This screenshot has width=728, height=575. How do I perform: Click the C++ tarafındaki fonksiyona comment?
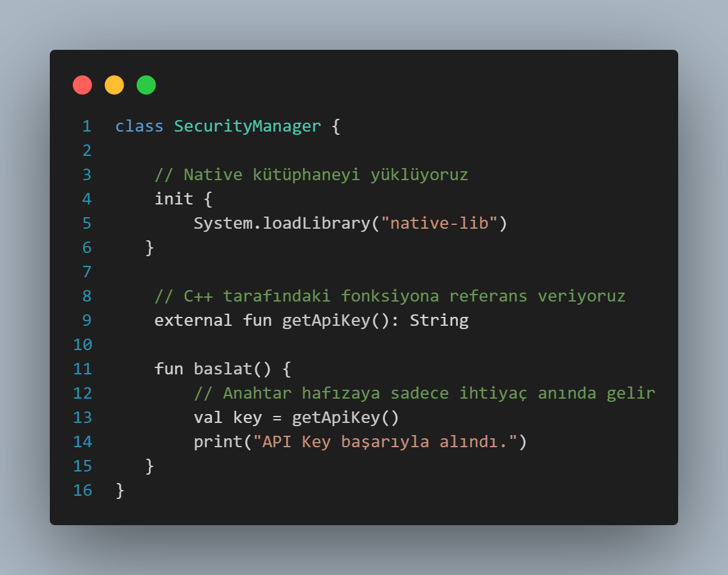point(390,296)
